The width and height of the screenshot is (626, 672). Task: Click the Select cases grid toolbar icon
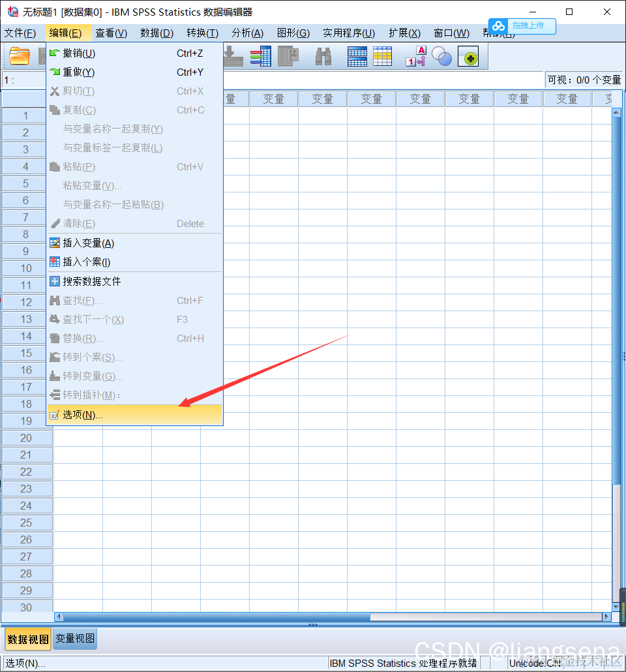point(382,57)
